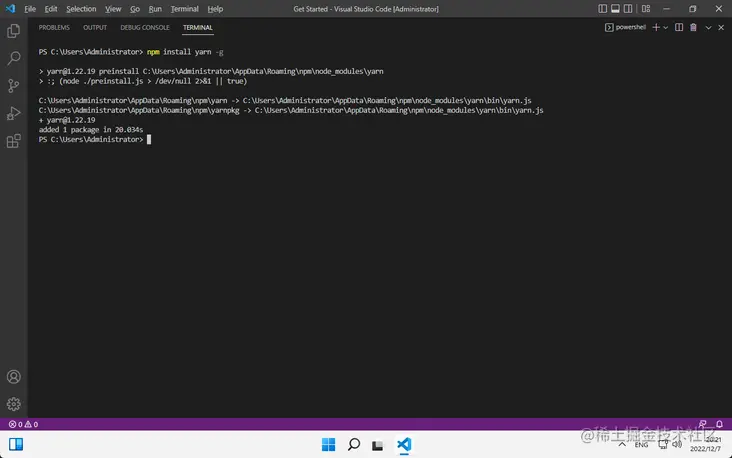Switch to the Debug Console tab
The width and height of the screenshot is (732, 458).
click(x=145, y=28)
